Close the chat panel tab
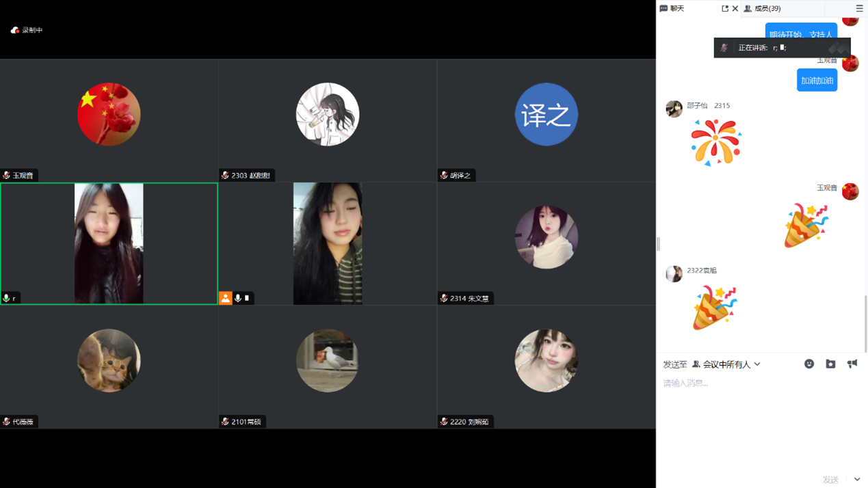This screenshot has width=868, height=488. 735,9
